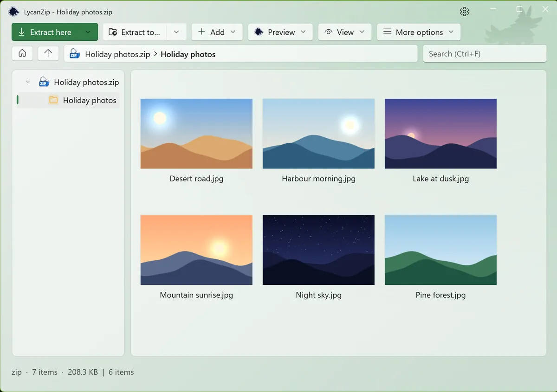Select the Lake at dusk thumbnail
This screenshot has width=557, height=392.
(440, 134)
